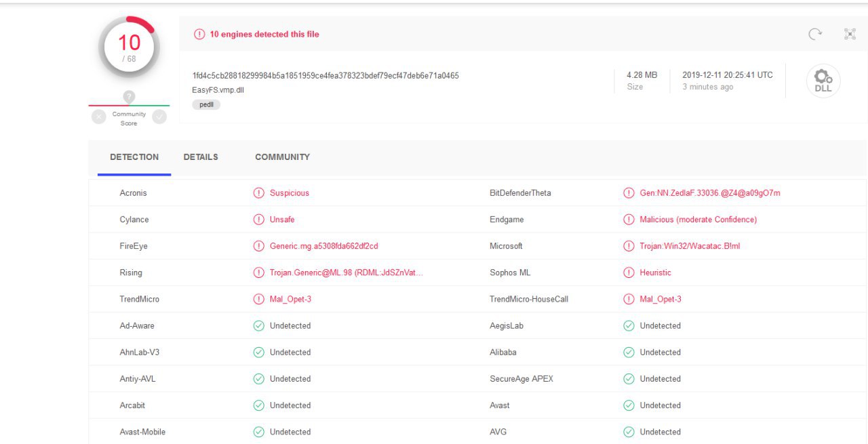The width and height of the screenshot is (868, 444).
Task: Click the reanalyze file refresh icon
Action: pos(815,34)
